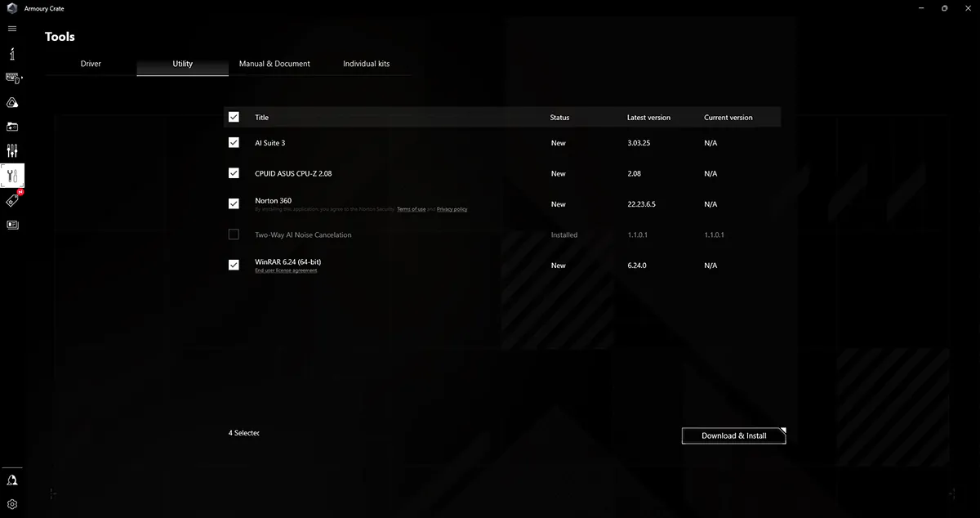The height and width of the screenshot is (518, 980).
Task: Uncheck the AI Suite 3 checkbox
Action: tap(234, 142)
